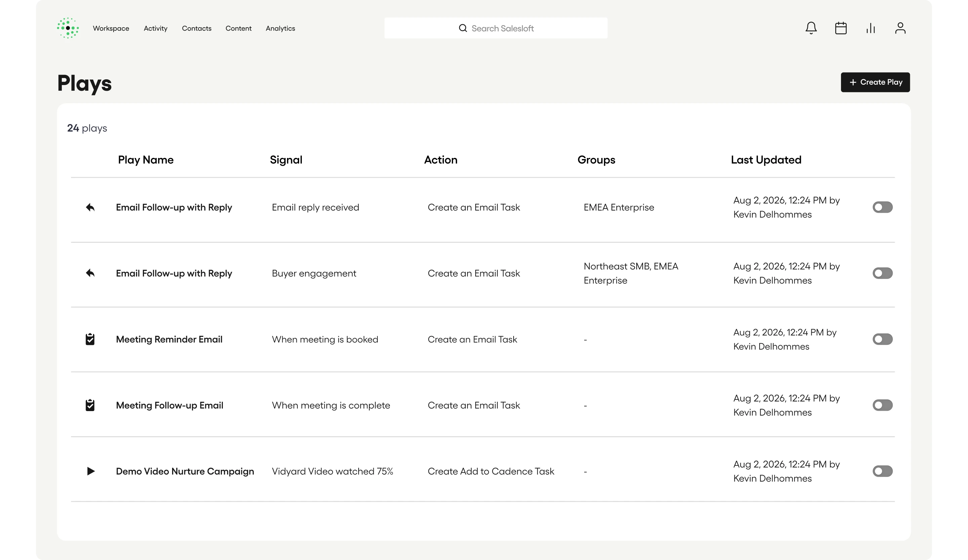Open the Meeting Reminder Email play
The image size is (968, 560).
[169, 339]
